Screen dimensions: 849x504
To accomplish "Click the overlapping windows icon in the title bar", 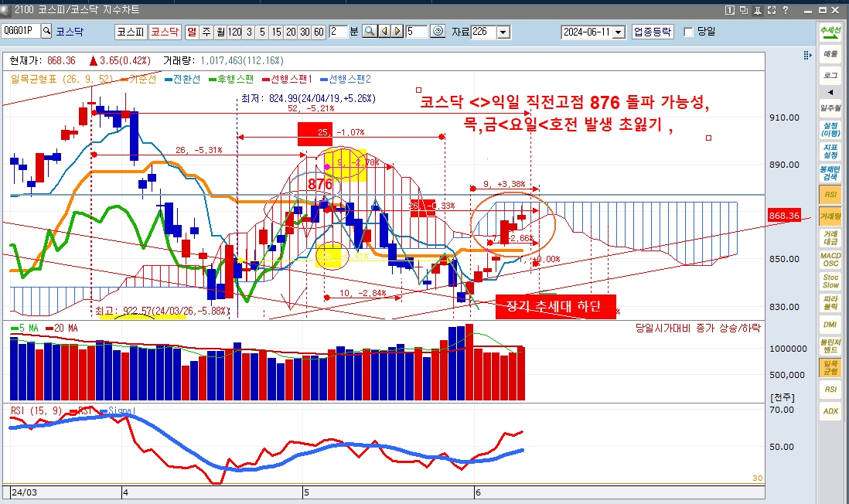I will click(x=743, y=10).
